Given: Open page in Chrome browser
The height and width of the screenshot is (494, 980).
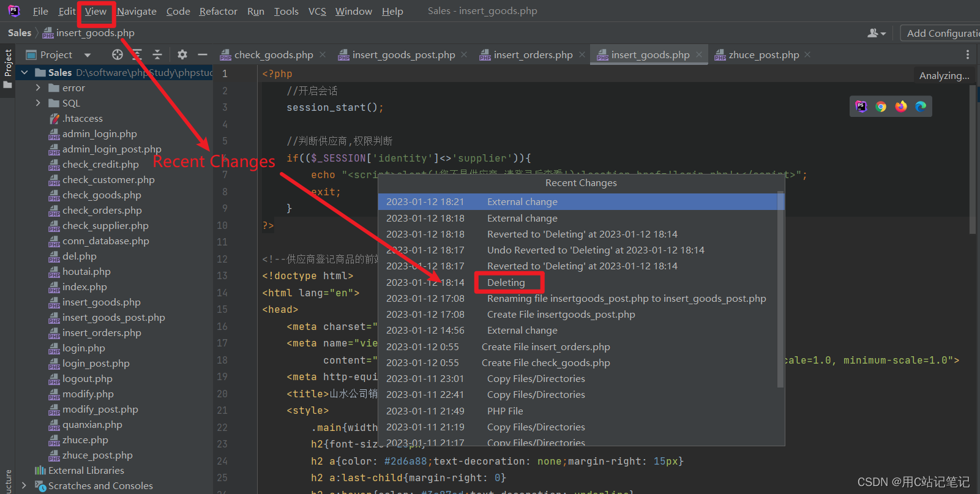Looking at the screenshot, I should pyautogui.click(x=881, y=106).
